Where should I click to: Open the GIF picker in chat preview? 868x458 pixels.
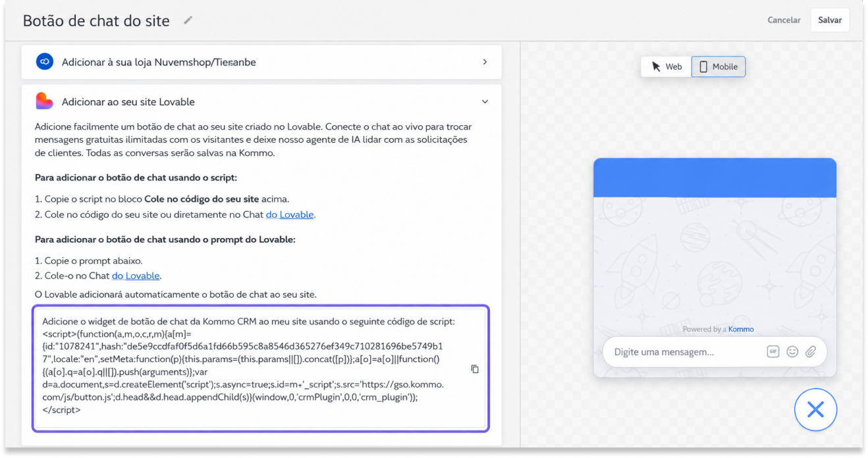coord(773,352)
